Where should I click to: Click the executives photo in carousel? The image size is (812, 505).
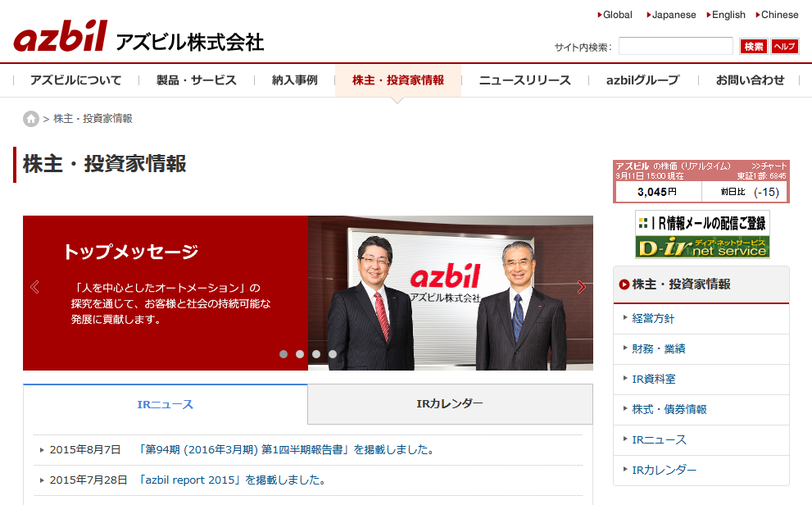[451, 293]
